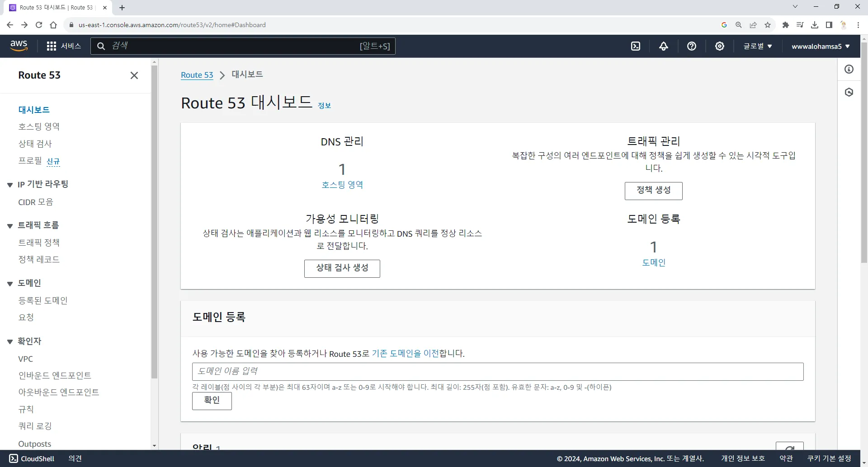Open the browser downloads icon
Screen dimensions: 868x467
point(815,25)
